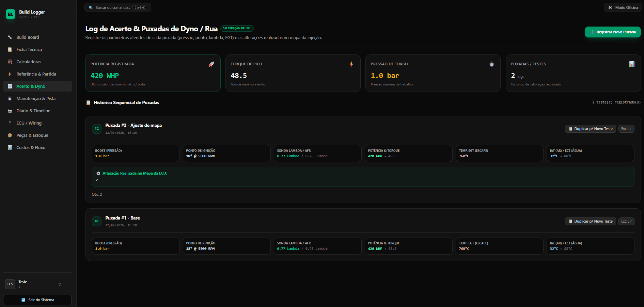The image size is (644, 307).
Task: Open Diário & Timeline icon
Action: 10,111
